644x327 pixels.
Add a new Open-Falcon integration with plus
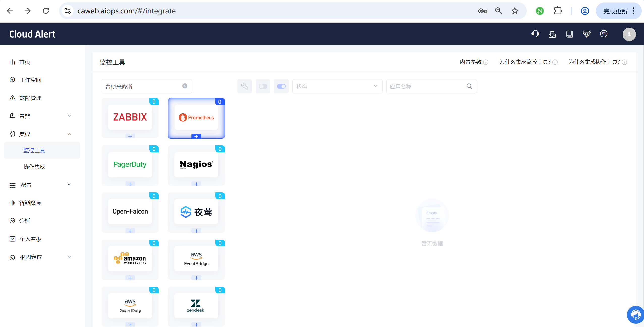click(x=130, y=231)
